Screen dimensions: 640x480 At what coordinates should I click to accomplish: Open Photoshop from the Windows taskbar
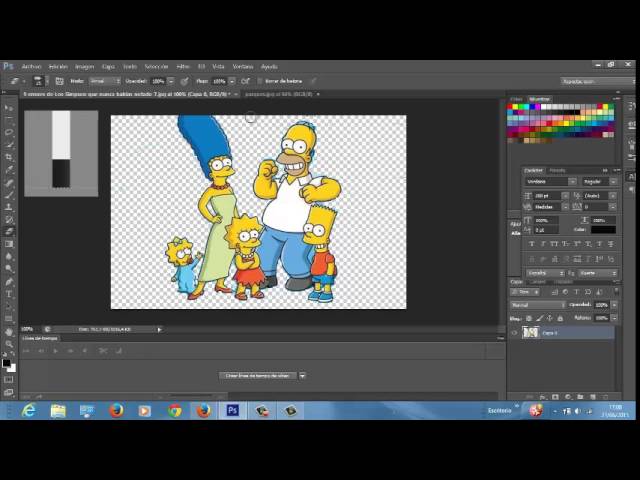(232, 410)
